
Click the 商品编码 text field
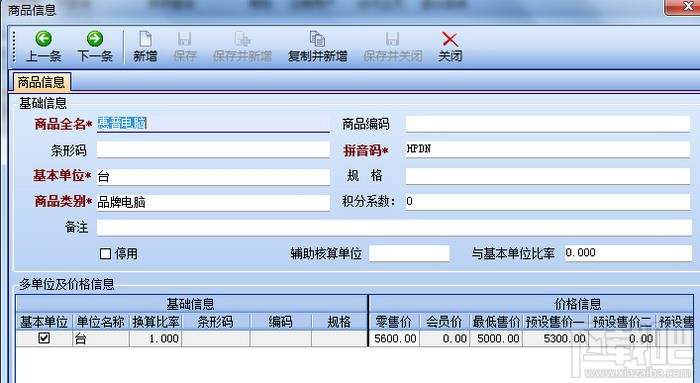[x=548, y=124]
